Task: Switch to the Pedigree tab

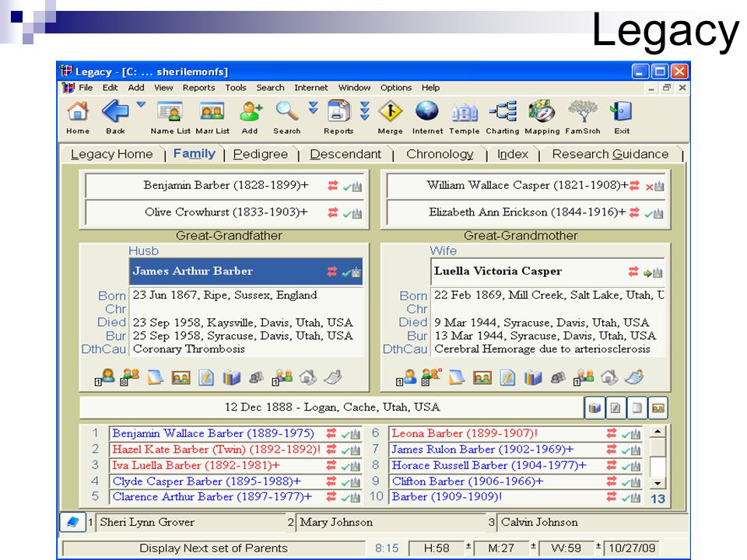Action: pos(261,154)
